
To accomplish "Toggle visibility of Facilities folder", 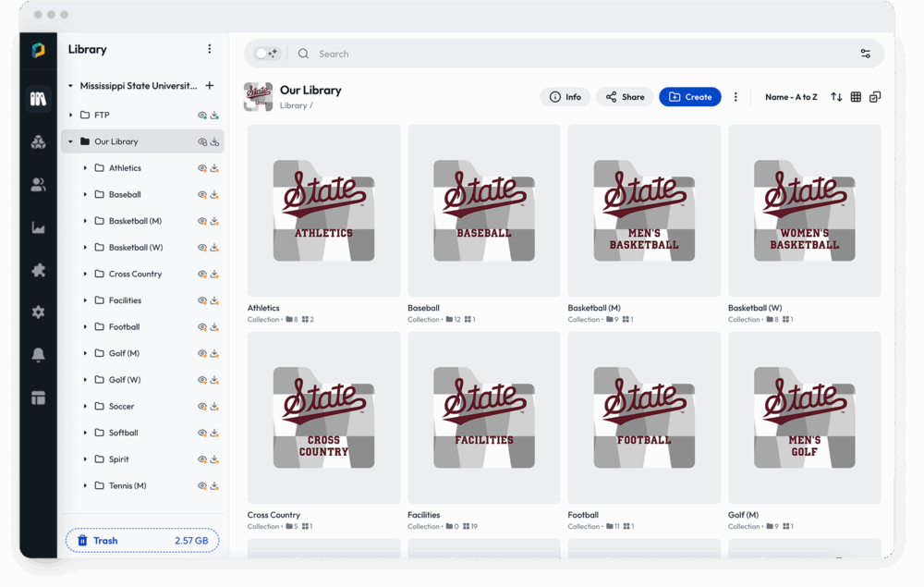I will click(x=202, y=300).
